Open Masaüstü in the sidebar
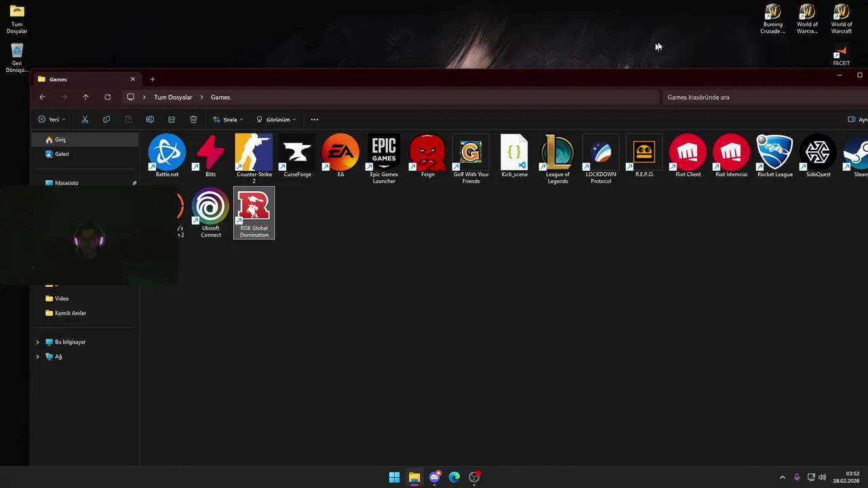The image size is (868, 488). tap(84, 183)
